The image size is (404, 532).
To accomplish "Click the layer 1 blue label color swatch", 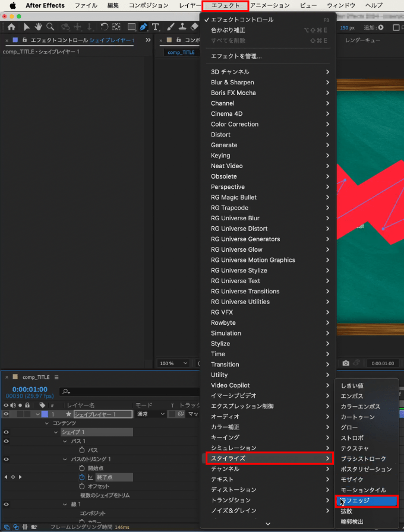I will point(45,414).
